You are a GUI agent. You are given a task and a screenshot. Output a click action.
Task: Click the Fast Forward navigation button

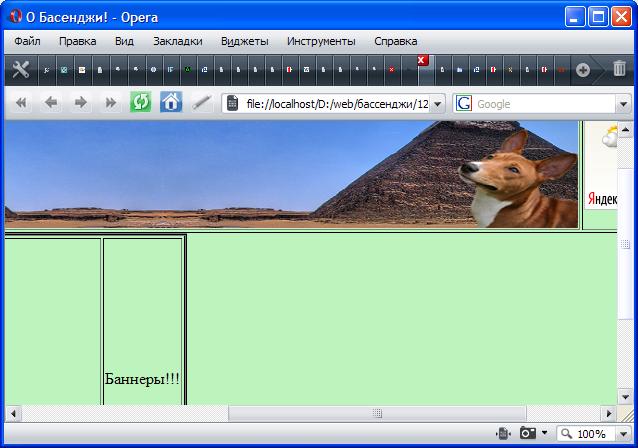click(x=110, y=103)
